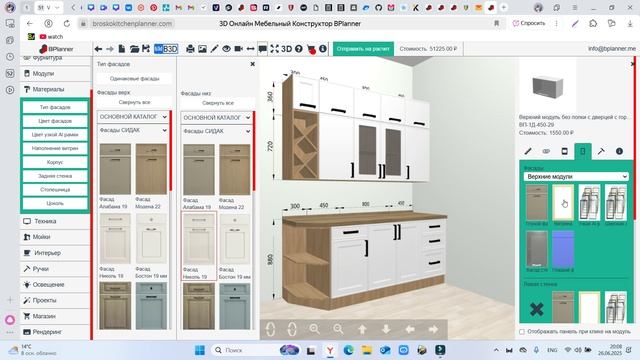This screenshot has width=640, height=360.
Task: Pan camera right with right arrow
Action: coord(433,329)
